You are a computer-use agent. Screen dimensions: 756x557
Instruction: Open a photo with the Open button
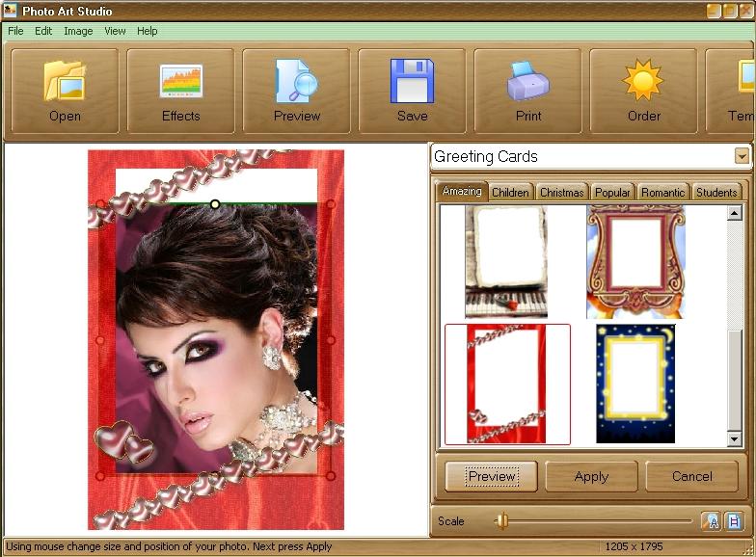(x=65, y=91)
